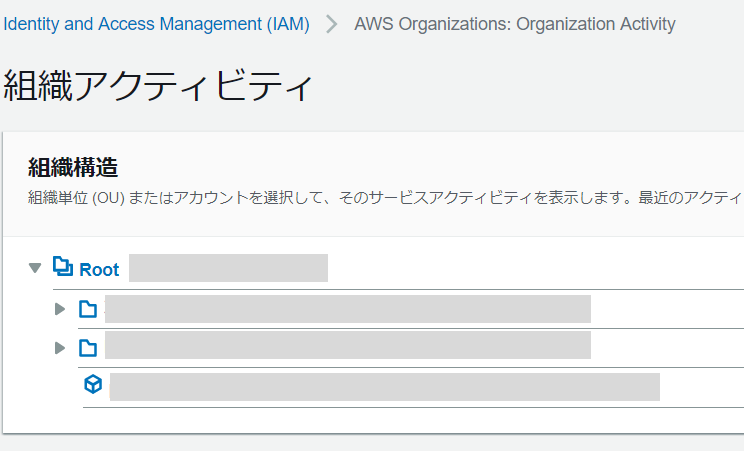The width and height of the screenshot is (744, 451).
Task: Expand the second organizational unit arrow
Action: (x=60, y=348)
